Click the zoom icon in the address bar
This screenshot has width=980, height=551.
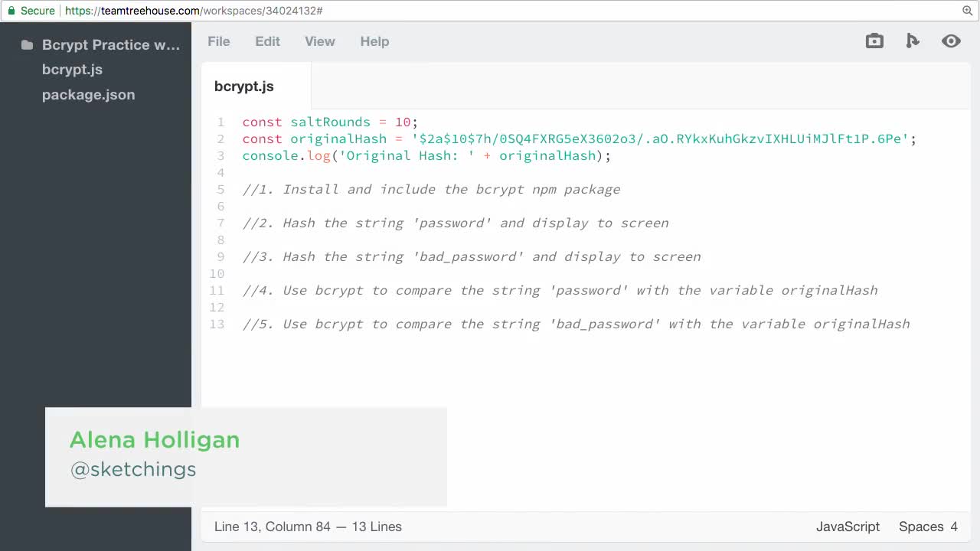pyautogui.click(x=967, y=11)
